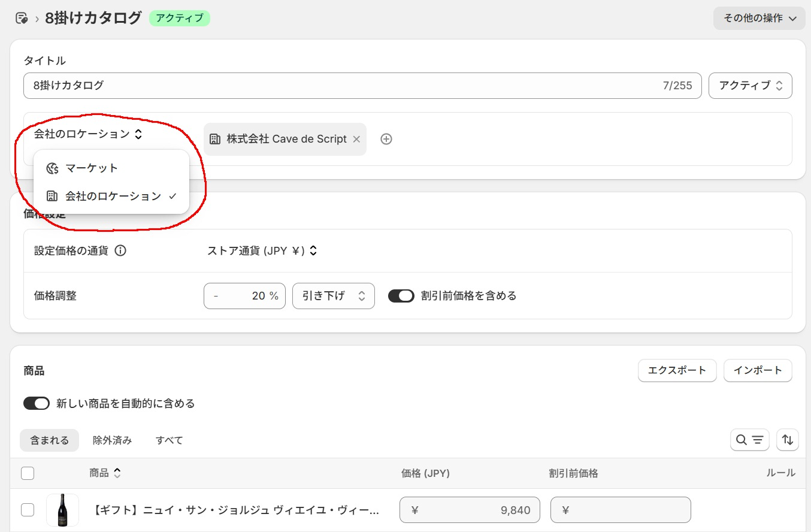Open the 引き下げ adjustment type dropdown
The image size is (811, 532).
(x=333, y=296)
